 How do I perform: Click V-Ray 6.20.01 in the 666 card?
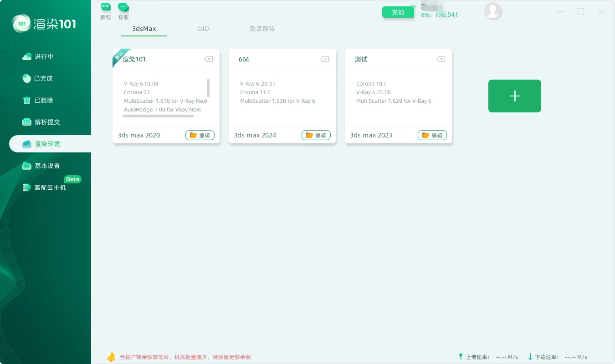click(258, 84)
